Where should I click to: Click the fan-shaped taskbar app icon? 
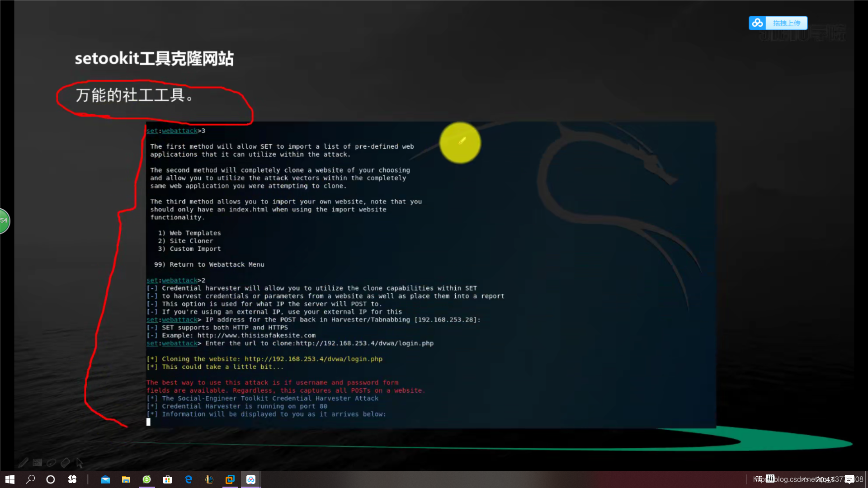click(x=72, y=479)
